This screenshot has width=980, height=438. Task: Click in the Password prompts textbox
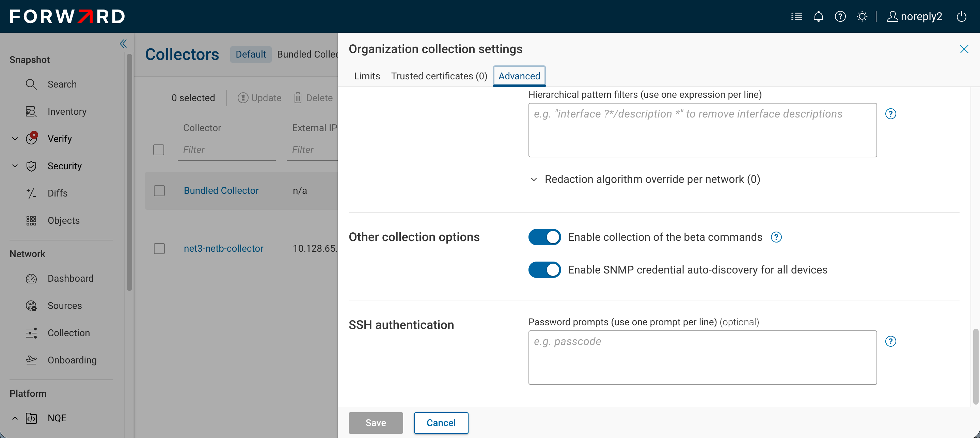coord(702,358)
